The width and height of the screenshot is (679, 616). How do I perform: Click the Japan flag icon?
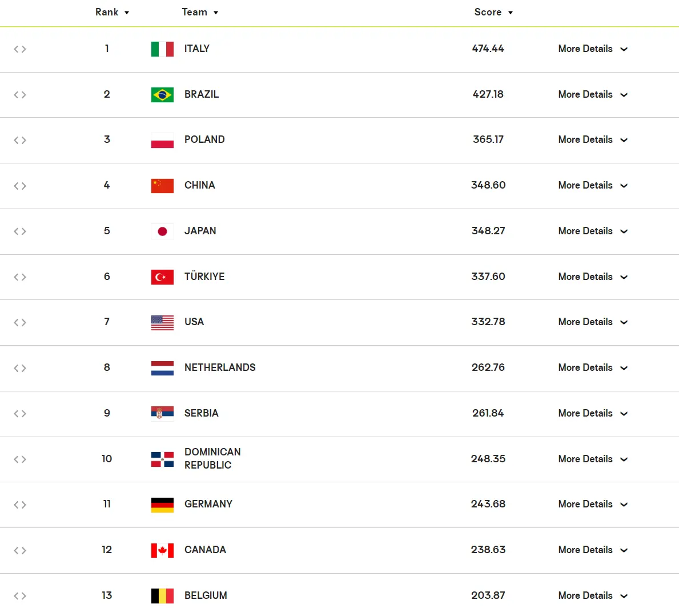click(x=162, y=231)
